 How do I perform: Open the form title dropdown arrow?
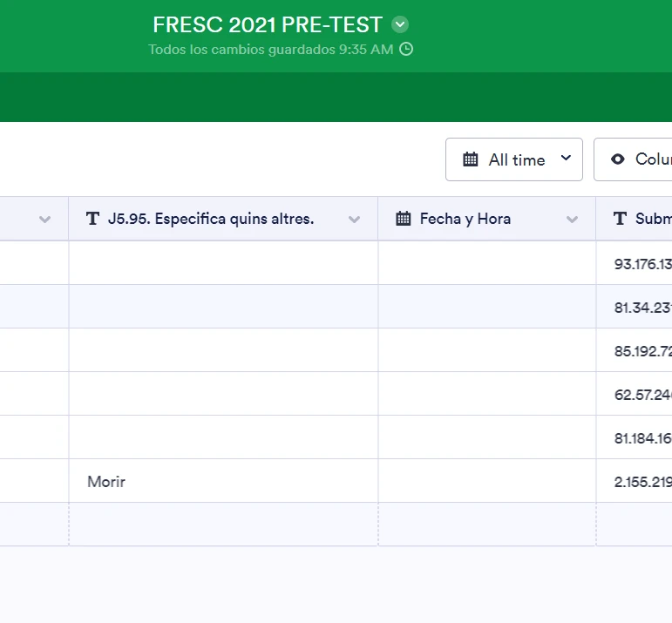400,24
